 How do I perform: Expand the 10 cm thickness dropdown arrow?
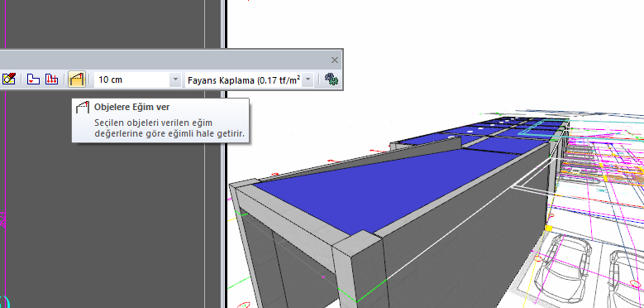175,79
